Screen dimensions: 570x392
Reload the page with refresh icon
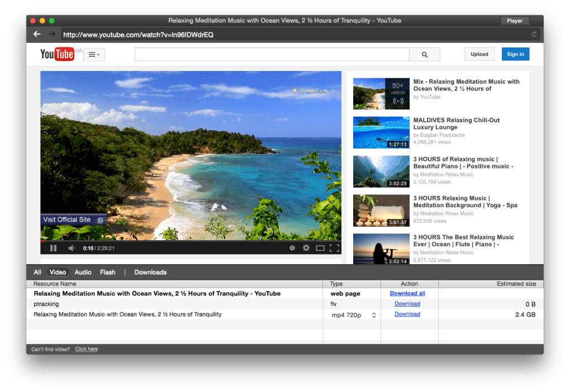pos(534,34)
